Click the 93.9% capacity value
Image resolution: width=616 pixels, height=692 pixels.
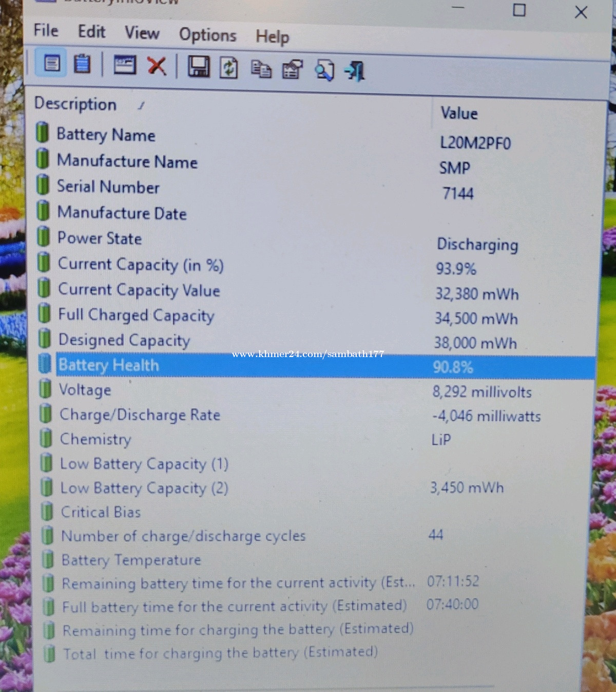(456, 269)
